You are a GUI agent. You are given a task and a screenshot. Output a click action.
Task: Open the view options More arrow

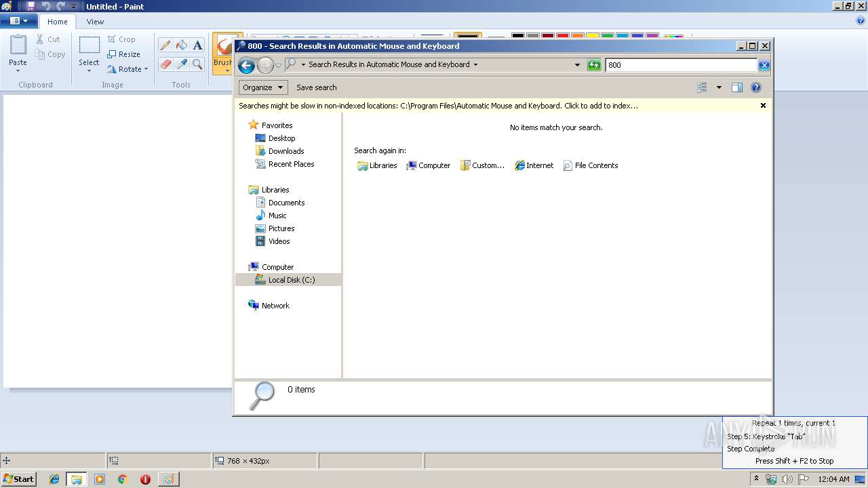coord(719,87)
